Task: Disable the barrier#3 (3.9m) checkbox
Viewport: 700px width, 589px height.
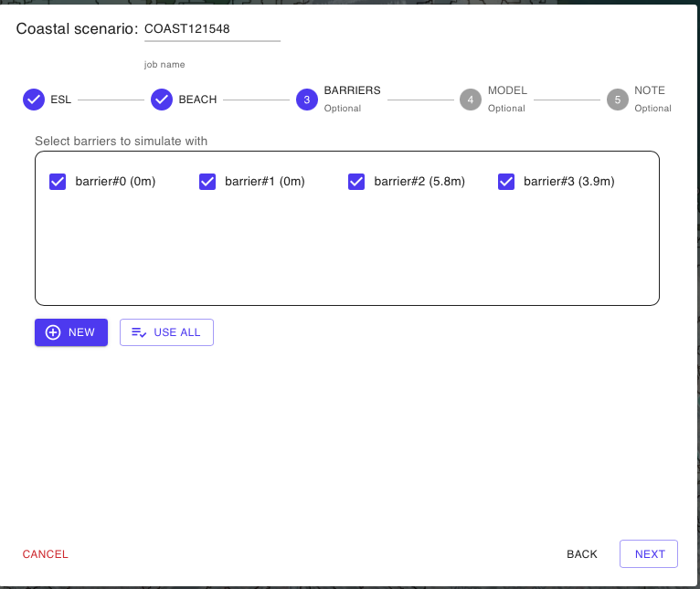Action: tap(506, 182)
